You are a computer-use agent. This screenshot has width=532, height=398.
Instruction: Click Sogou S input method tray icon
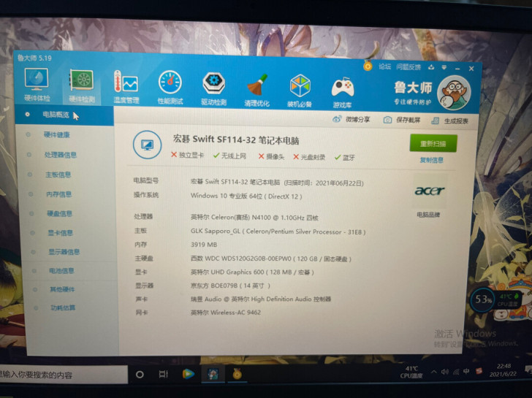pyautogui.click(x=479, y=371)
